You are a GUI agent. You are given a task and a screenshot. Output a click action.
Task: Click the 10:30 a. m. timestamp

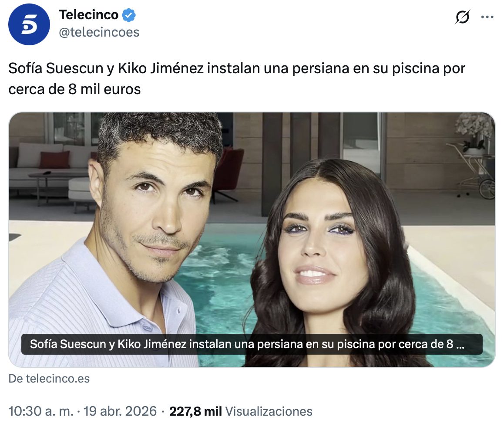pos(41,411)
